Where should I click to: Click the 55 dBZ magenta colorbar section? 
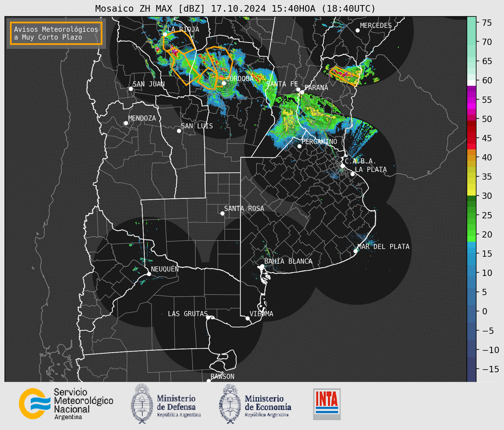click(471, 100)
